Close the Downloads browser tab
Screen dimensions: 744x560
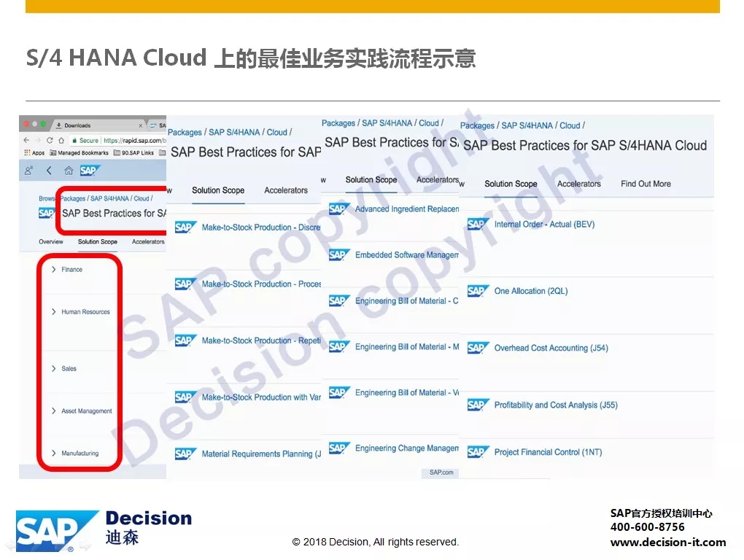pyautogui.click(x=141, y=125)
